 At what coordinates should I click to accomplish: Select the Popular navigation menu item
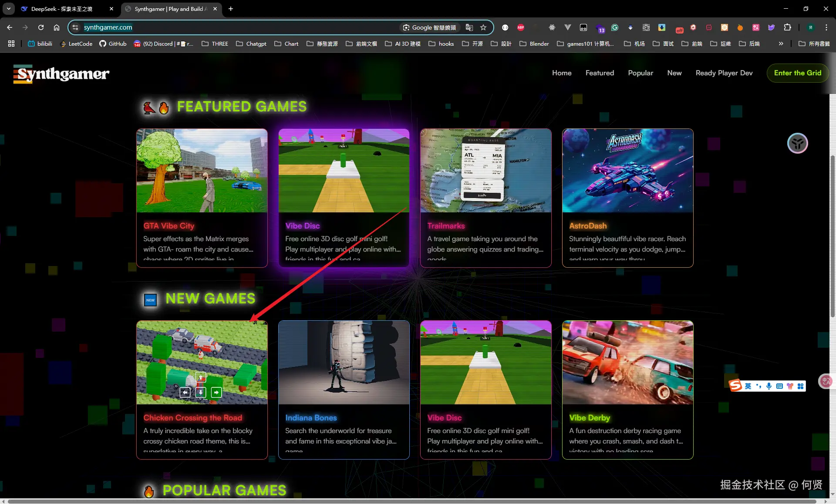coord(640,73)
